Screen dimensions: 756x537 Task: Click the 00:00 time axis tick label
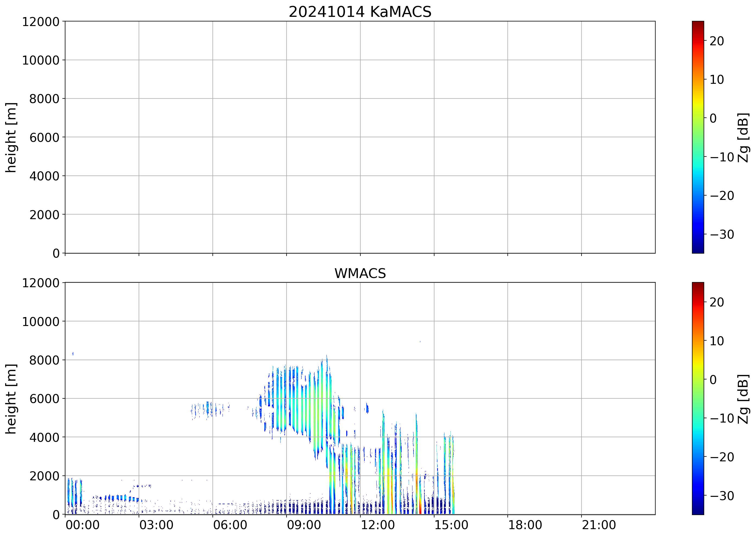pyautogui.click(x=82, y=525)
